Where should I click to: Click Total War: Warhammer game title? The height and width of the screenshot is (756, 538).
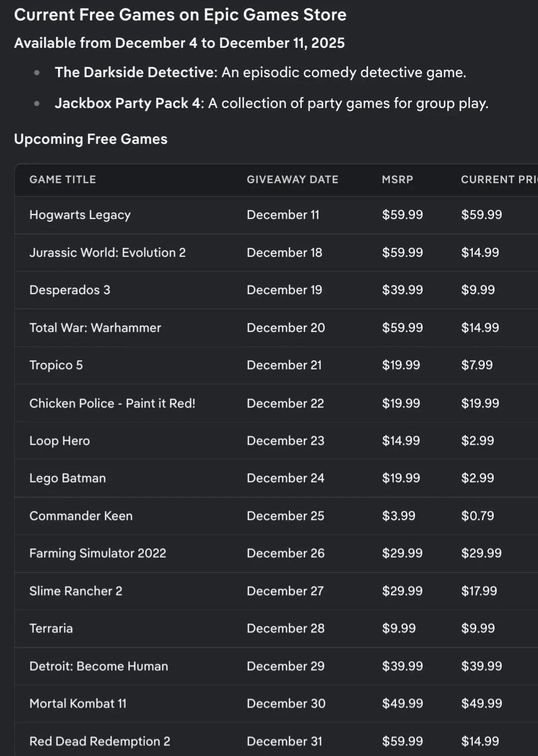click(x=95, y=328)
